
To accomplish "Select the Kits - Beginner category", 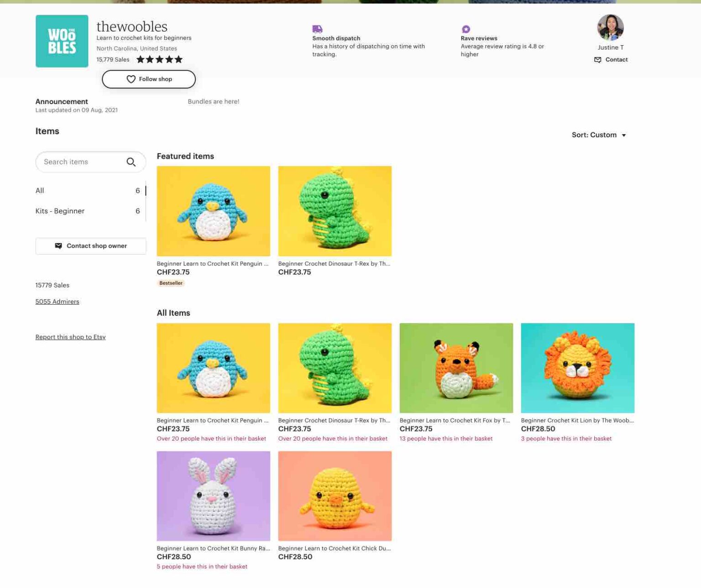I will 60,211.
